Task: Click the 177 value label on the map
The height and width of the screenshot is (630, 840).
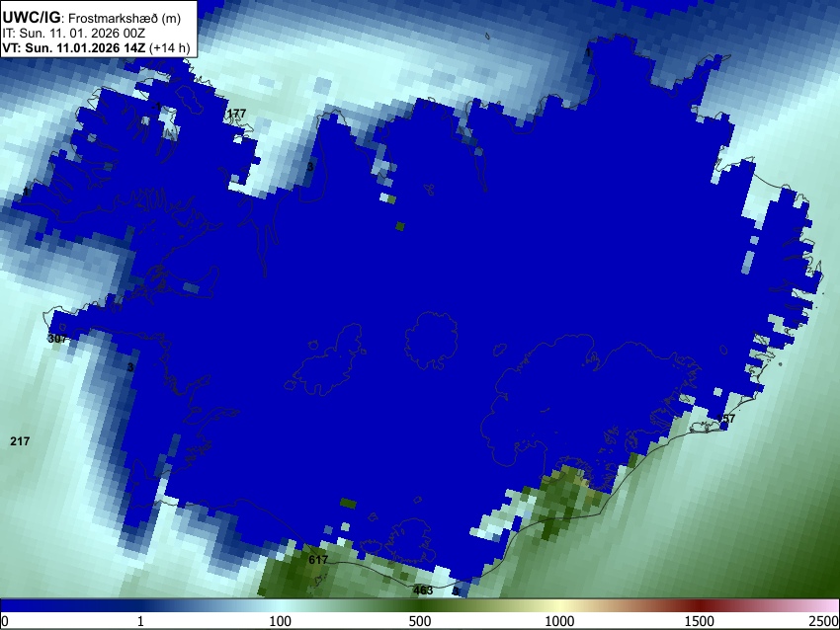Action: (x=236, y=114)
